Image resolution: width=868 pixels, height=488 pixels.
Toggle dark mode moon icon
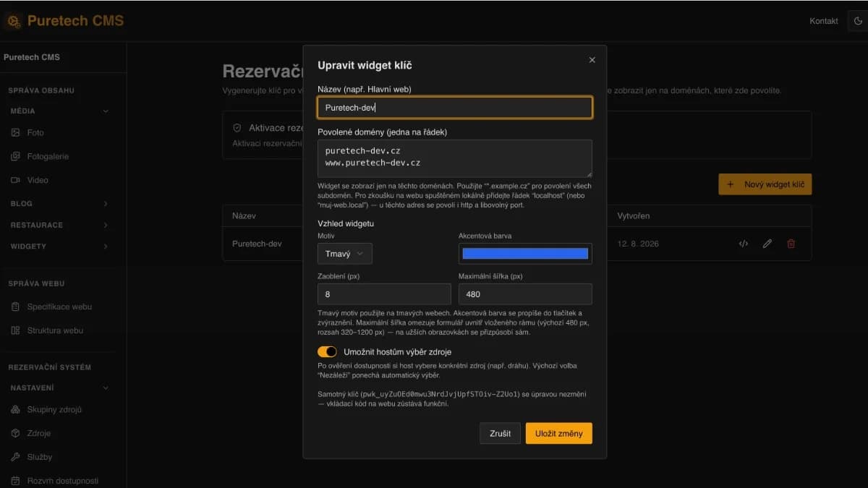pyautogui.click(x=859, y=21)
